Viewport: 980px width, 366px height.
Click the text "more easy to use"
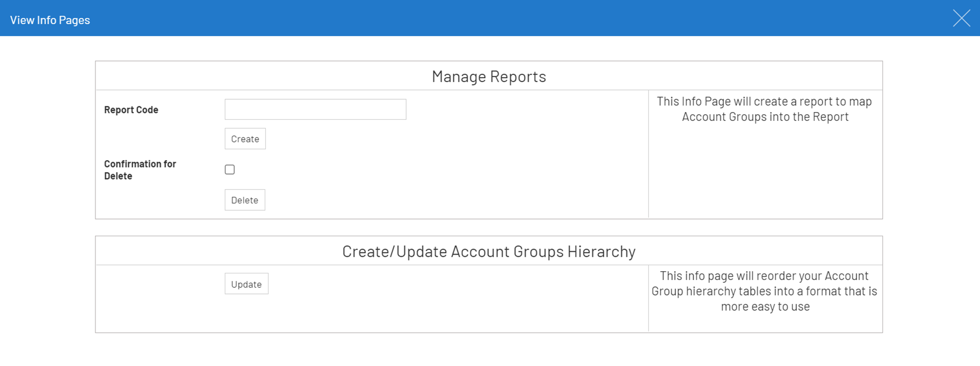tap(765, 307)
